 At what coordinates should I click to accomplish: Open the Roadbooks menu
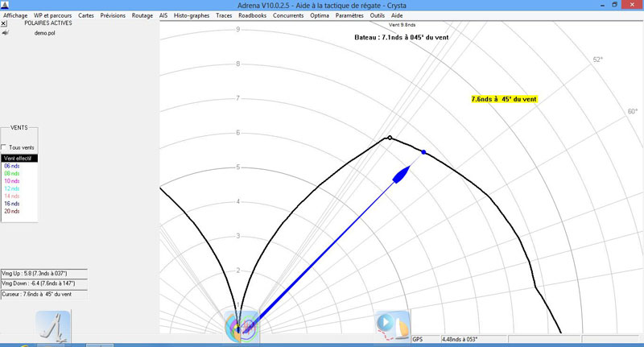pos(252,15)
